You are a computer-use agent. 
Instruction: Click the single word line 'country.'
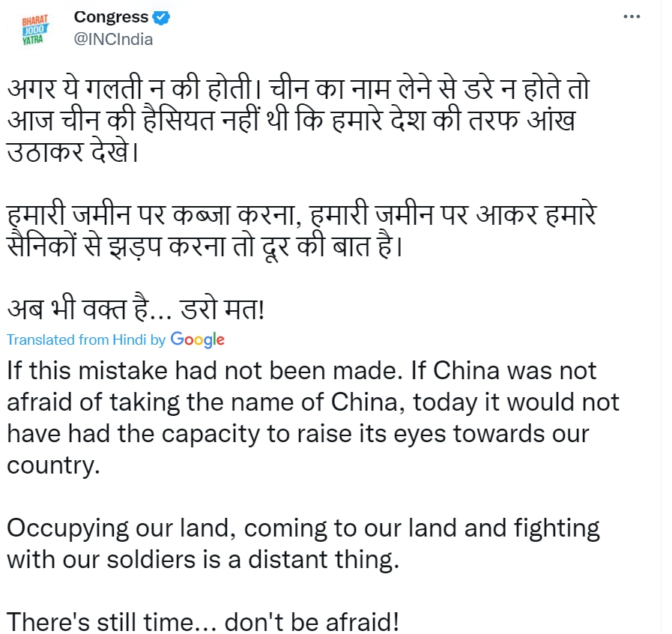(53, 465)
